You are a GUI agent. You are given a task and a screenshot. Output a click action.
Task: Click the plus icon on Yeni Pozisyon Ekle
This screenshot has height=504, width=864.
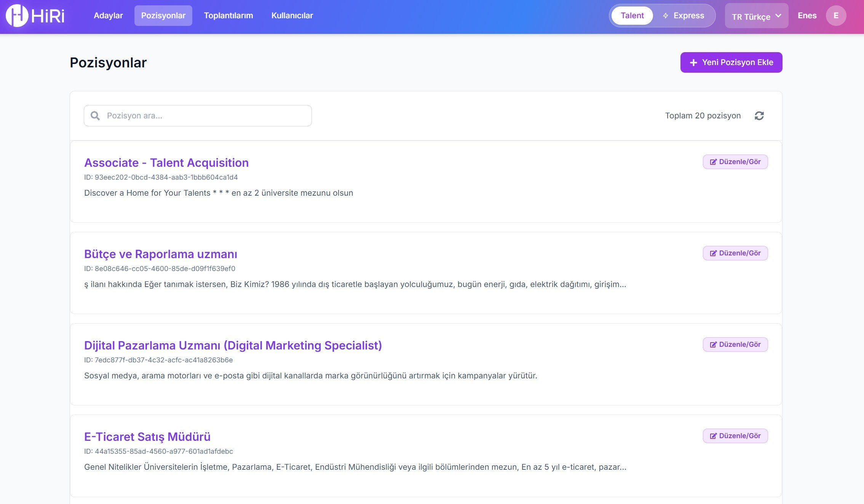click(x=693, y=62)
